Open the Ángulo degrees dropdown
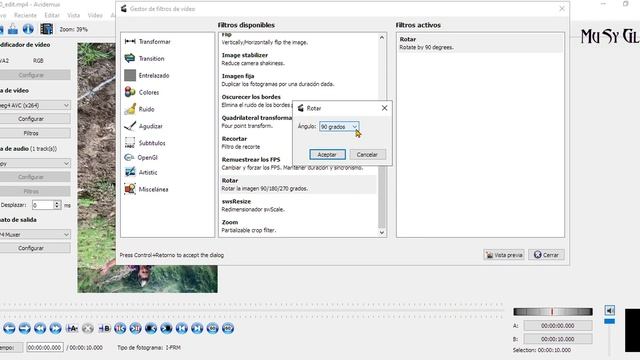This screenshot has width=640, height=360. (339, 127)
